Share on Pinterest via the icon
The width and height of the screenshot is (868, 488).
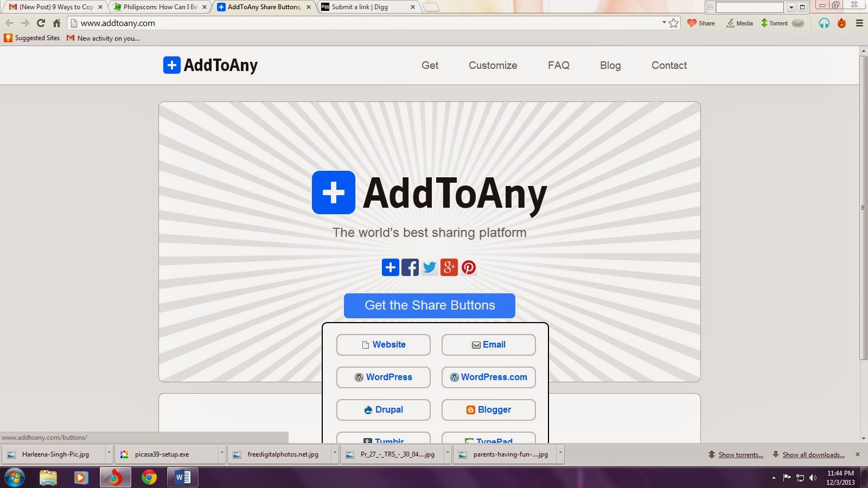tap(469, 267)
